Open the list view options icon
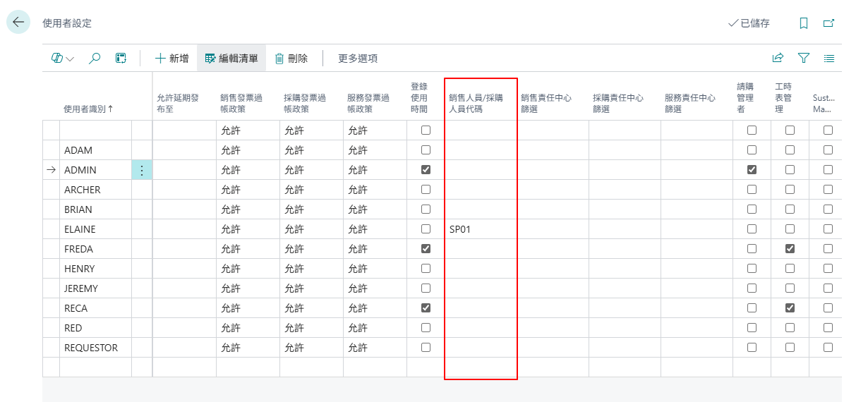 pyautogui.click(x=829, y=59)
